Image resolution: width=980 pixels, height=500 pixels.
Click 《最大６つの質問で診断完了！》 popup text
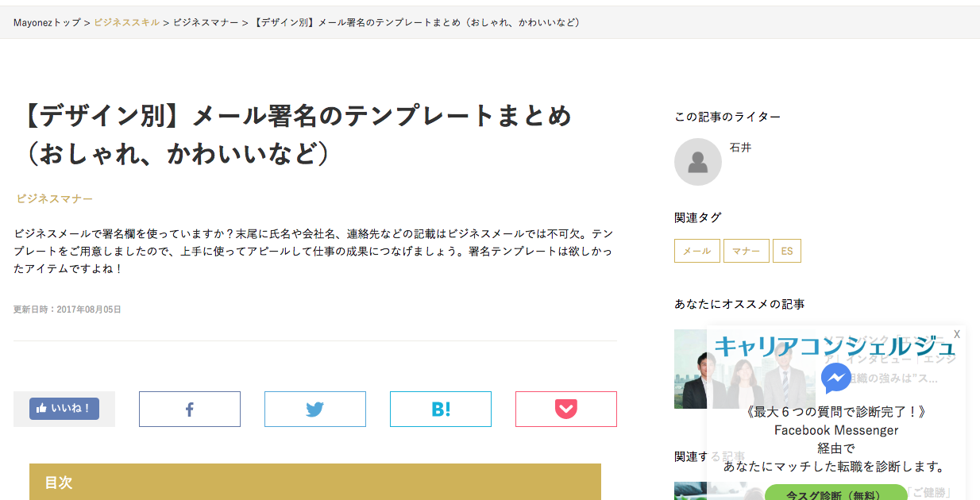tap(836, 412)
